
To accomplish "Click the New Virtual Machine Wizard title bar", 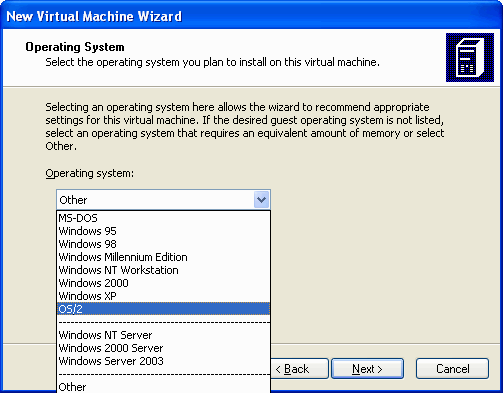I will 251,16.
